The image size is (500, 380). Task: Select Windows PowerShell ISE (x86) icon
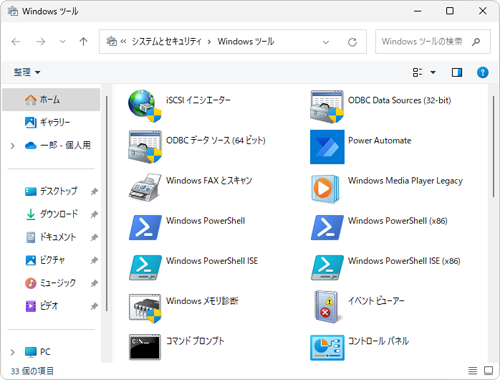(327, 268)
